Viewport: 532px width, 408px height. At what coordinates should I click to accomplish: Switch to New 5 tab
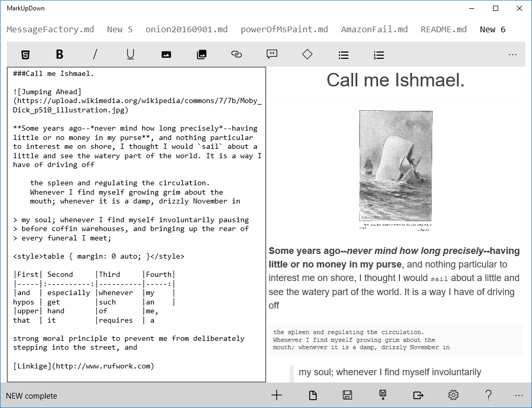point(120,30)
